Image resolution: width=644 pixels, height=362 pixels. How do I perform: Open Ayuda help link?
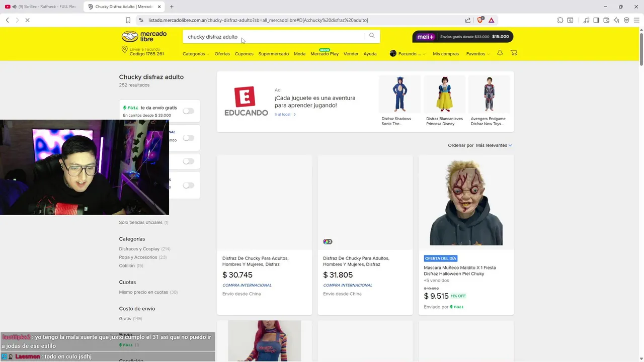click(370, 54)
